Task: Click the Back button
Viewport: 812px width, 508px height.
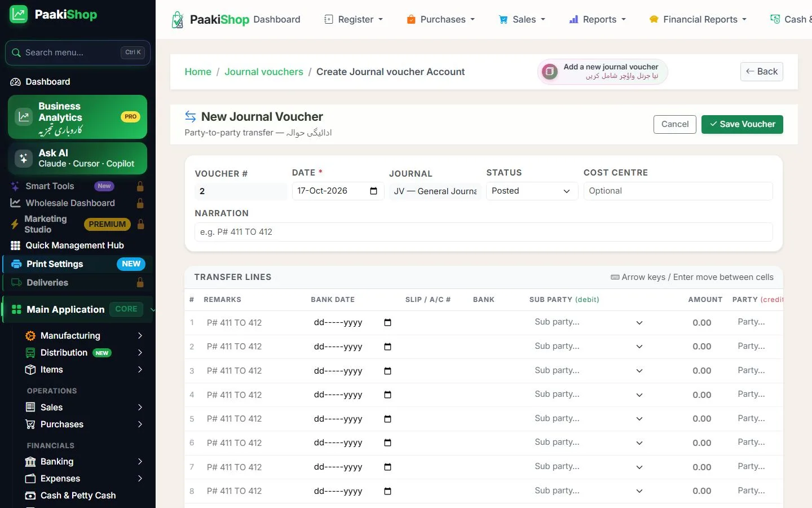Action: pos(762,72)
